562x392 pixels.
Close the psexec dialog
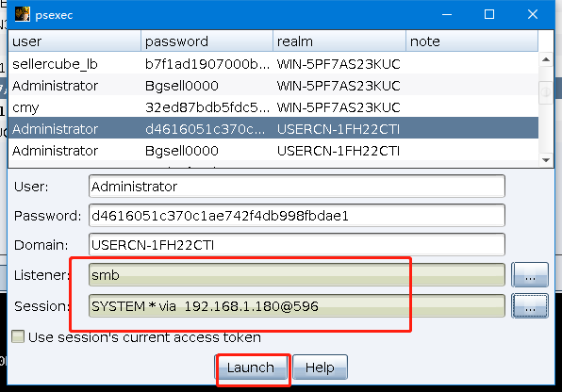click(533, 14)
